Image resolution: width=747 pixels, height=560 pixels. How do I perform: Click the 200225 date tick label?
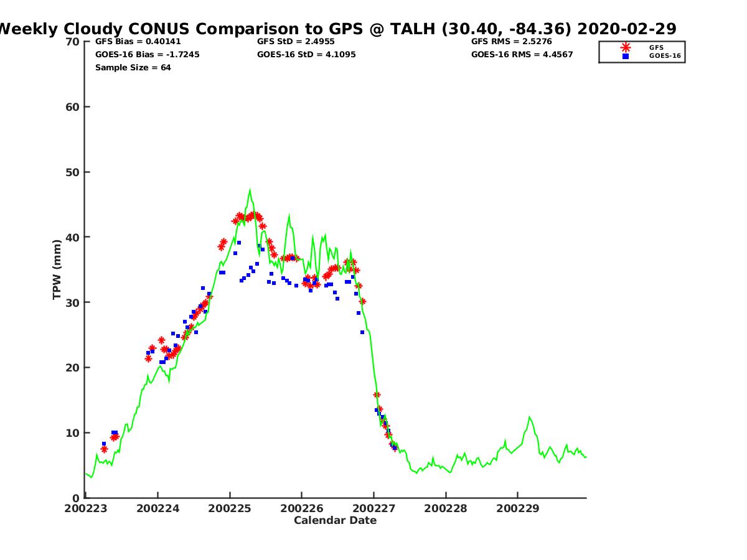pos(230,508)
